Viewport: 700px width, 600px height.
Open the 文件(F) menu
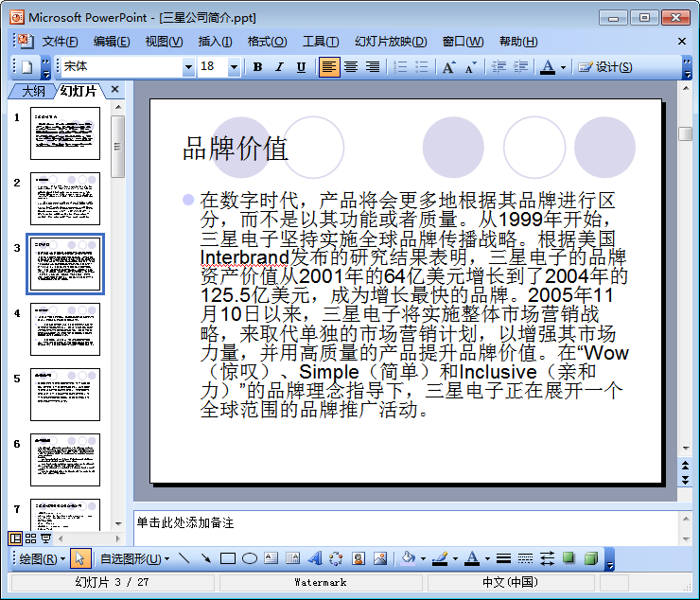60,42
